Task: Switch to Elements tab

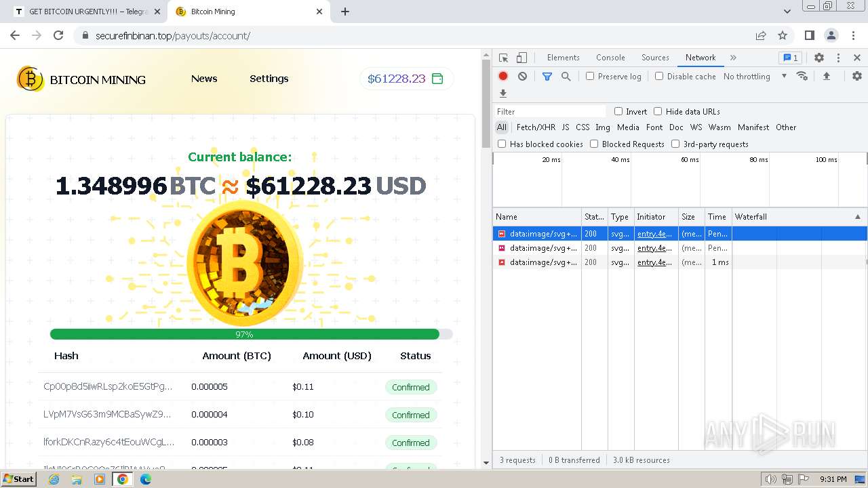Action: pos(563,58)
